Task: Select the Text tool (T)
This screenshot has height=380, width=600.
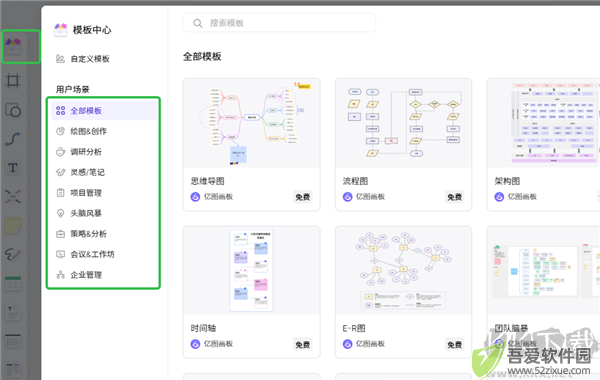Action: click(x=13, y=168)
